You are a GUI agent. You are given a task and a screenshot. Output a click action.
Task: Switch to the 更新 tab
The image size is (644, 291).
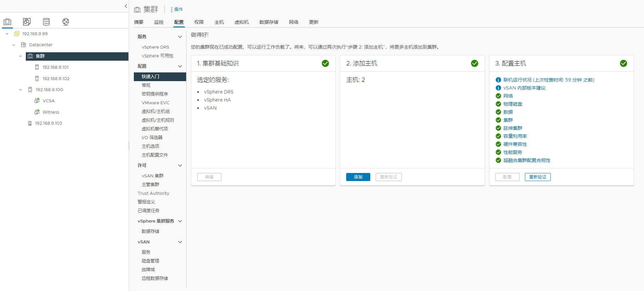tap(314, 22)
